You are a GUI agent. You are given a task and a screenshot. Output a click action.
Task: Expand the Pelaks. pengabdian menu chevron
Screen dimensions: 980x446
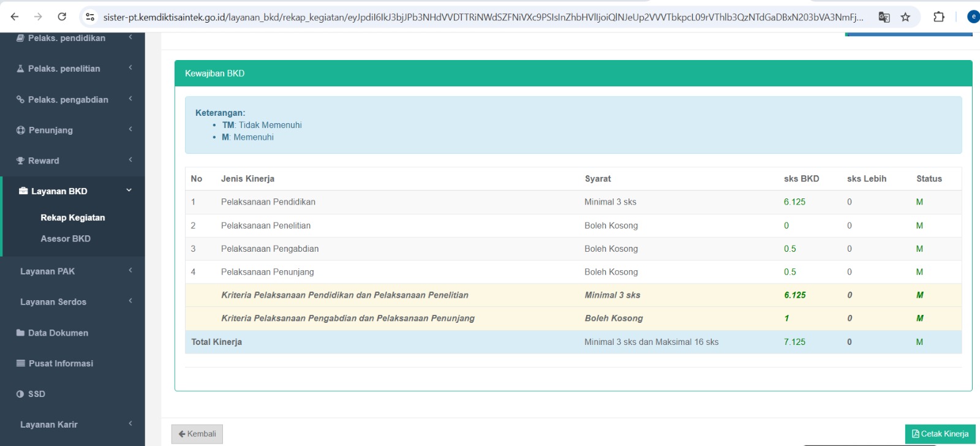tap(130, 99)
